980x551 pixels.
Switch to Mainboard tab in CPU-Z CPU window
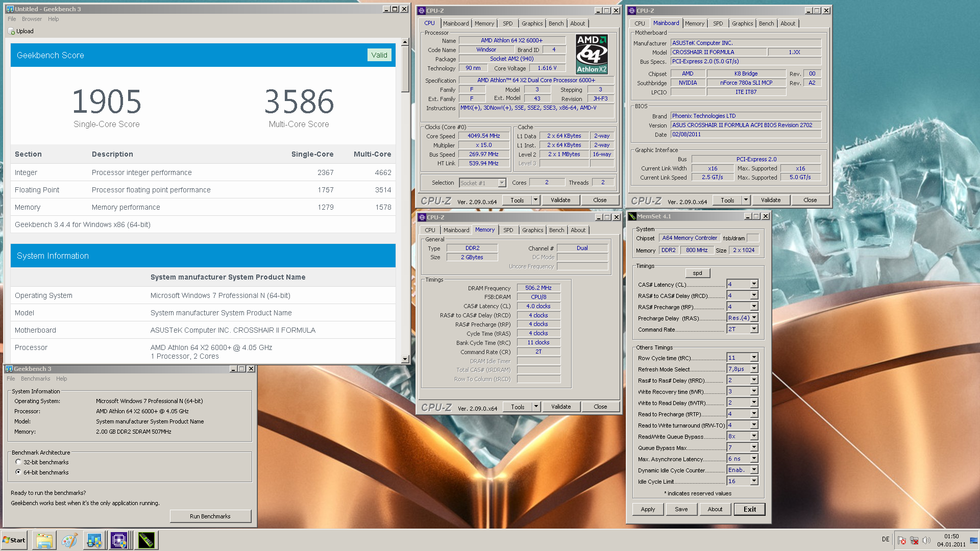[455, 23]
